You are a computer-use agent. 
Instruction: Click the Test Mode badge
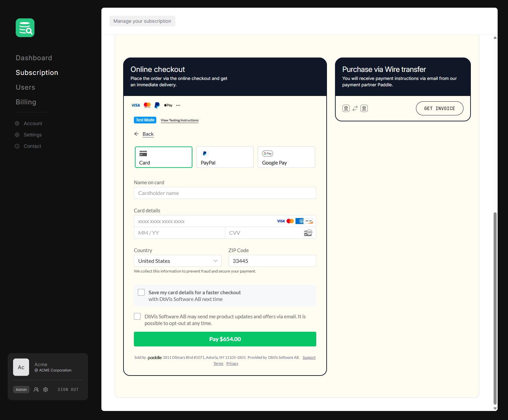pyautogui.click(x=145, y=120)
